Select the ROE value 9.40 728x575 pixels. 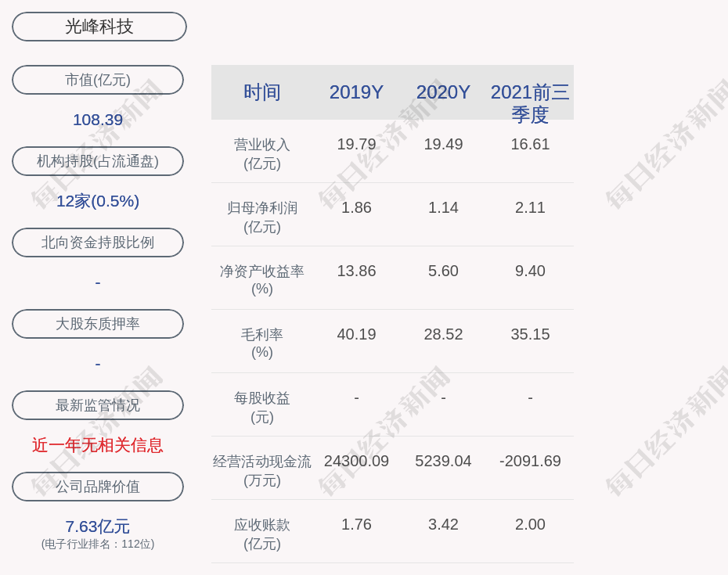(530, 271)
